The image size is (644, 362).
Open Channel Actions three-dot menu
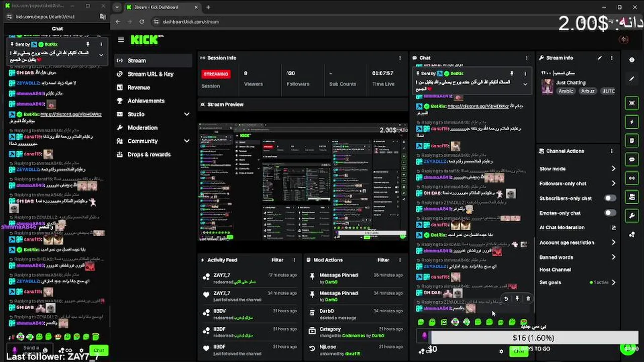(612, 151)
